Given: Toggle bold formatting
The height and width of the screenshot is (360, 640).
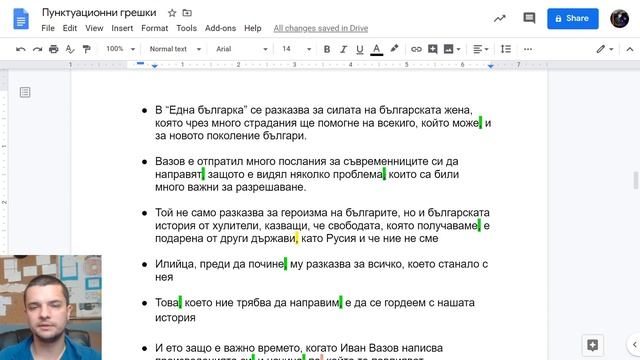Looking at the screenshot, I should click(x=327, y=49).
